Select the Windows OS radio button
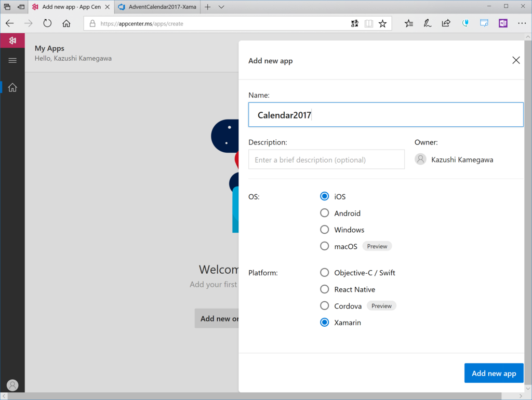532x400 pixels. [x=324, y=229]
